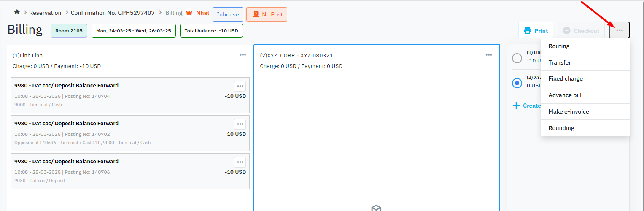Go to the home icon in breadcrumb
Image resolution: width=644 pixels, height=211 pixels.
[17, 13]
